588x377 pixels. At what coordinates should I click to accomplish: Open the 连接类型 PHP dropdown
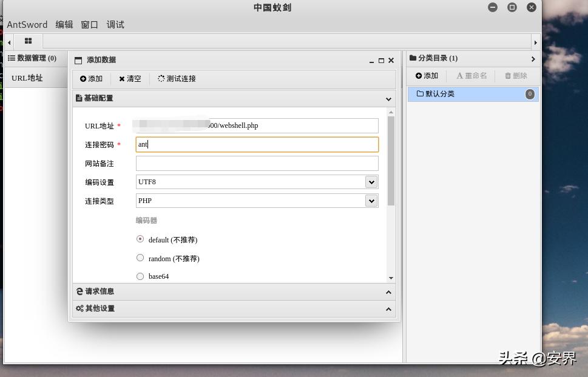(372, 200)
